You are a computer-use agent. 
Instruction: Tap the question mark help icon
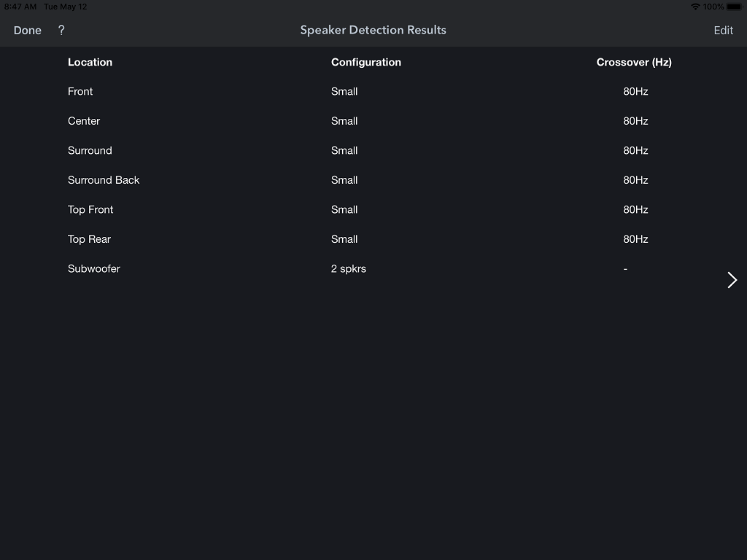click(61, 30)
